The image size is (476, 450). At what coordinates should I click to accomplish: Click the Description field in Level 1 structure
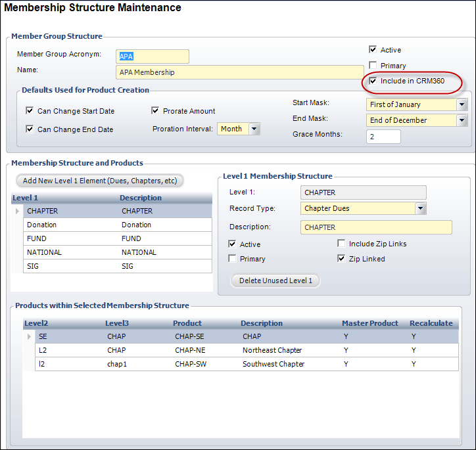(376, 227)
